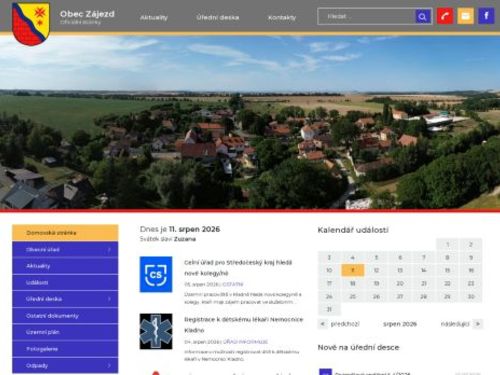Open Úřední deska in top navigation
The image size is (500, 375).
218,17
